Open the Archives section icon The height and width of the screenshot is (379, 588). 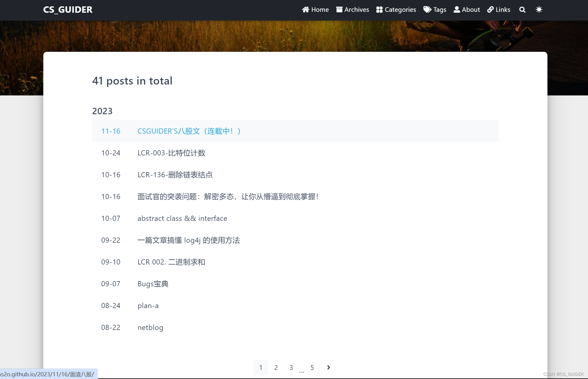coord(339,9)
